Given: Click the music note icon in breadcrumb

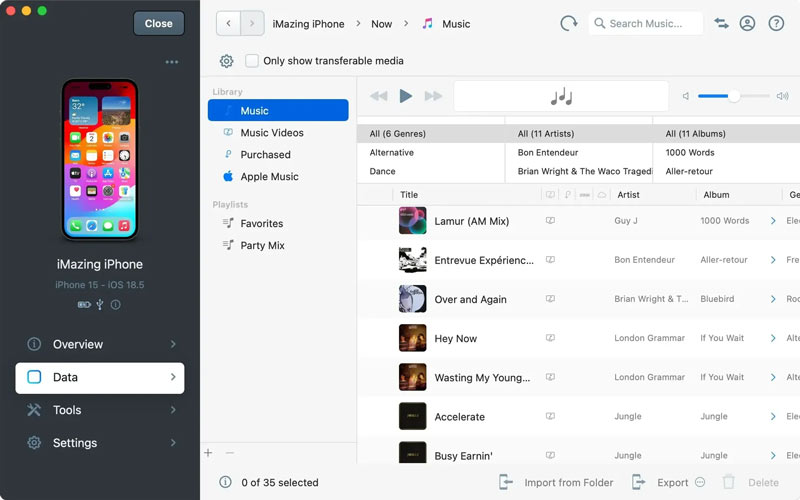Looking at the screenshot, I should pos(428,23).
